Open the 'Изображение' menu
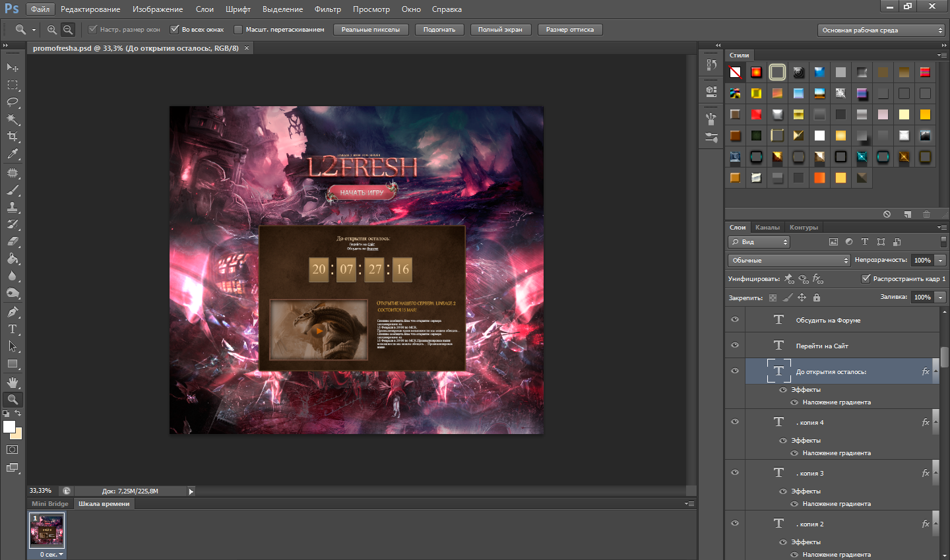The image size is (950, 560). tap(158, 9)
